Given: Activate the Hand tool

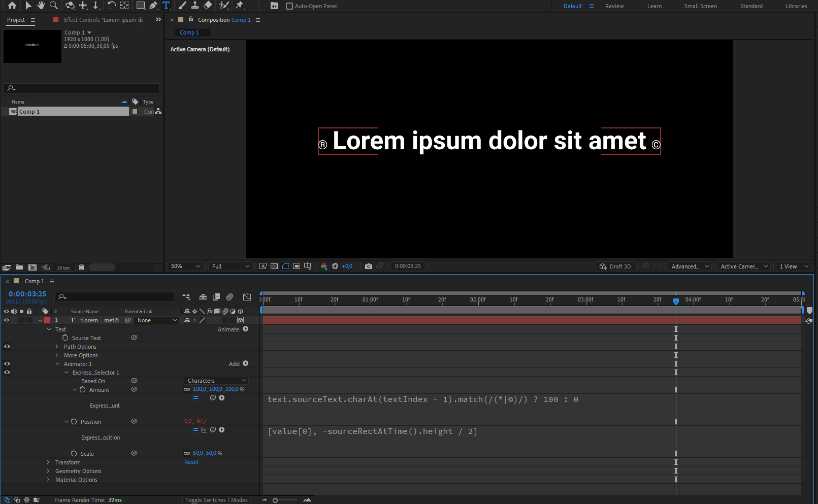Looking at the screenshot, I should click(x=41, y=6).
